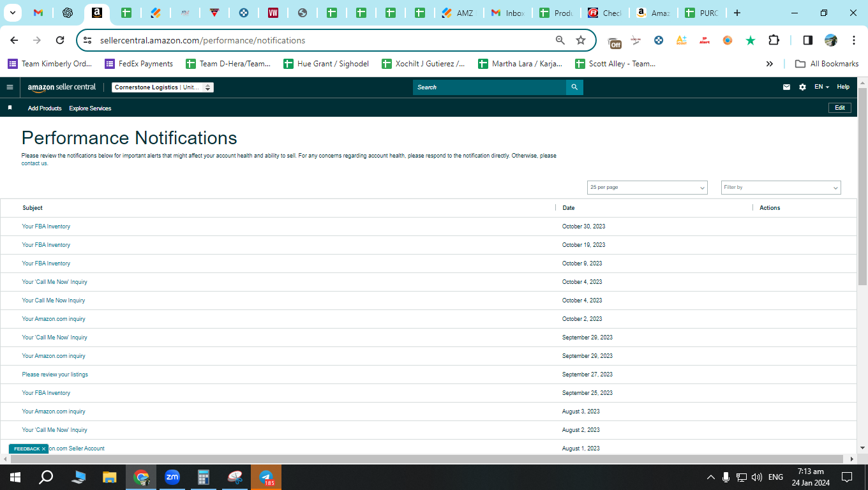This screenshot has width=868, height=490.
Task: Open the A+ Scout extension
Action: tap(681, 40)
